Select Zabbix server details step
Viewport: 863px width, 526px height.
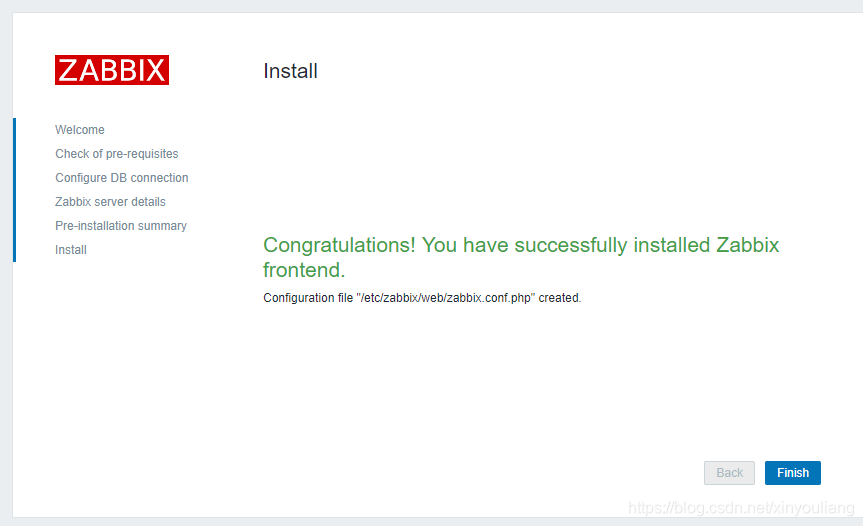pyautogui.click(x=110, y=202)
